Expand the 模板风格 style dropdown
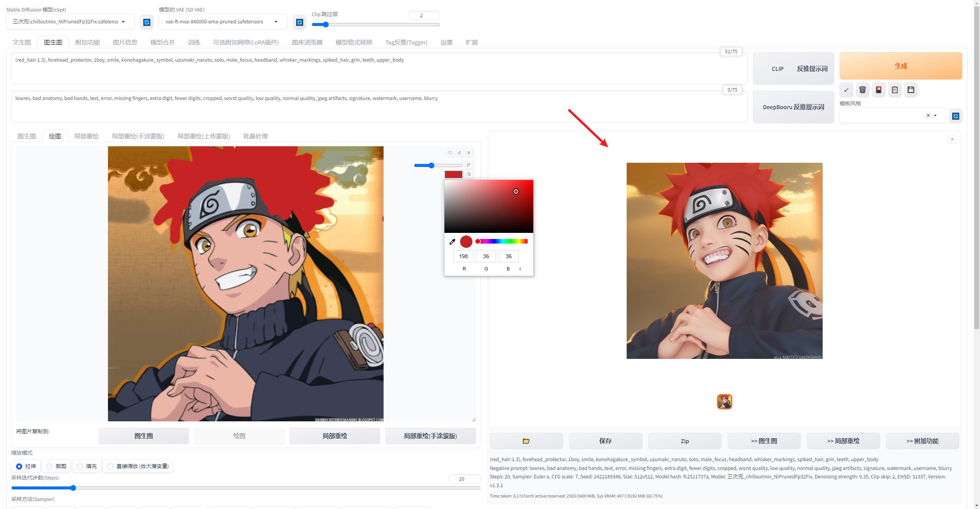Image resolution: width=980 pixels, height=509 pixels. point(936,115)
